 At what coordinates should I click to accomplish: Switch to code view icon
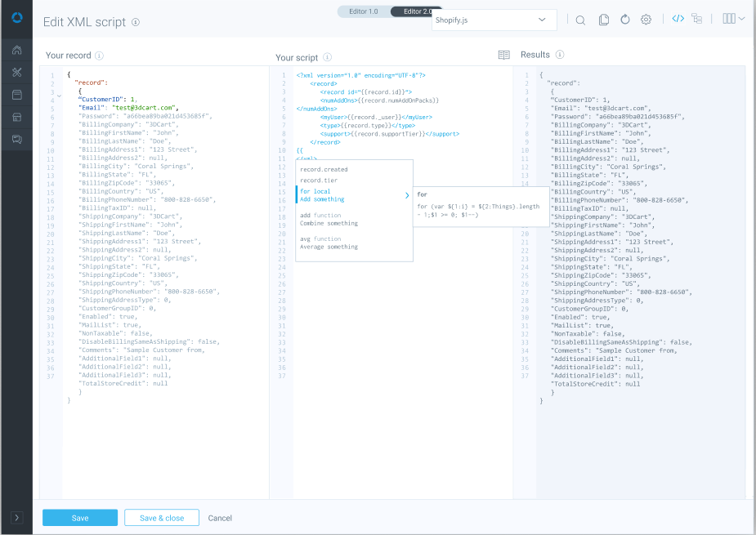tap(678, 19)
